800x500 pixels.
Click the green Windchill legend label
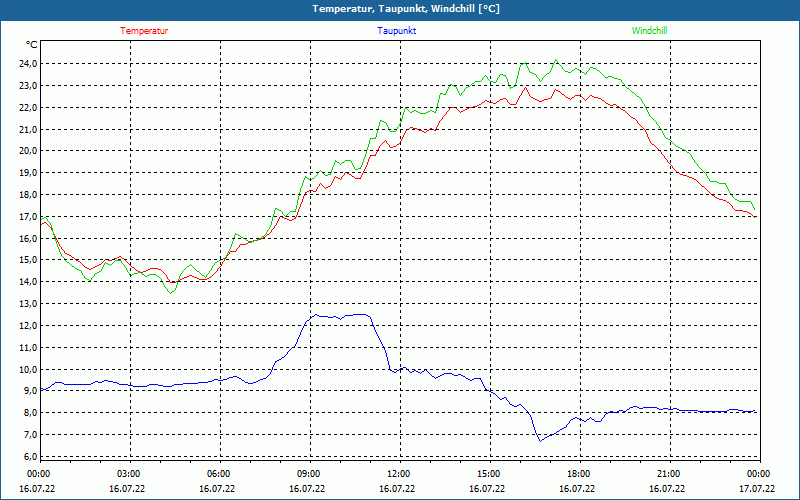click(x=649, y=31)
